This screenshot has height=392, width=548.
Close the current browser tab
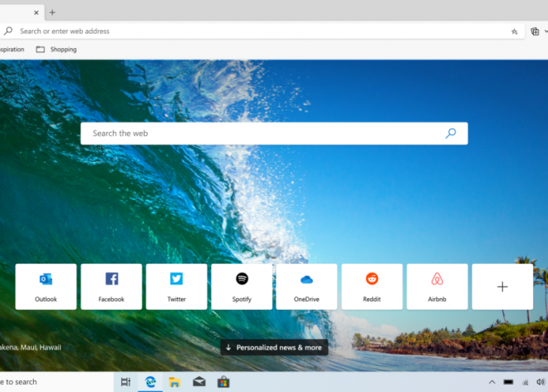tap(36, 12)
